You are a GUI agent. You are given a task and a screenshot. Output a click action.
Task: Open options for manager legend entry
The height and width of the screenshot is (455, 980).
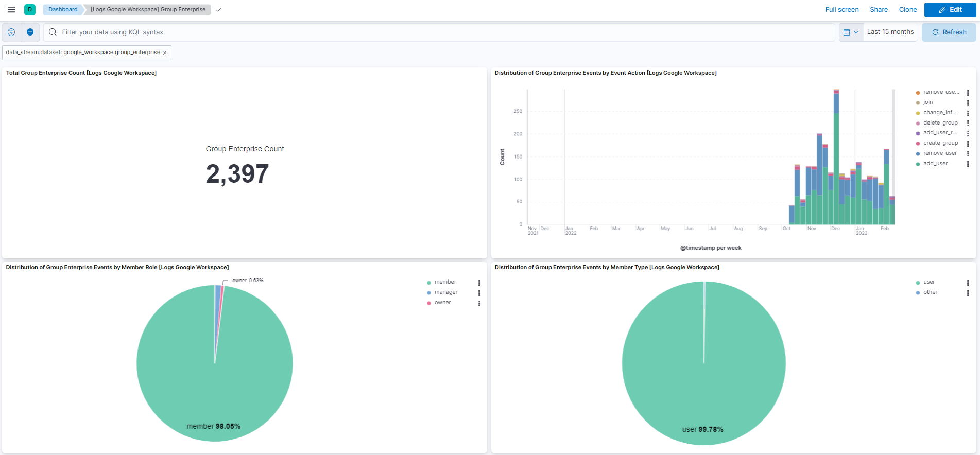click(x=479, y=293)
